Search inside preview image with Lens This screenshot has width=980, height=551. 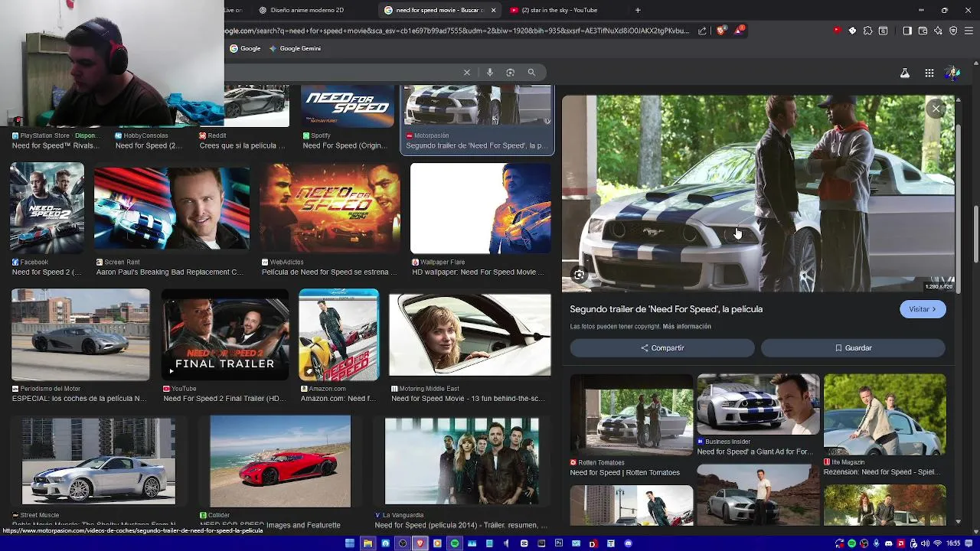coord(580,275)
